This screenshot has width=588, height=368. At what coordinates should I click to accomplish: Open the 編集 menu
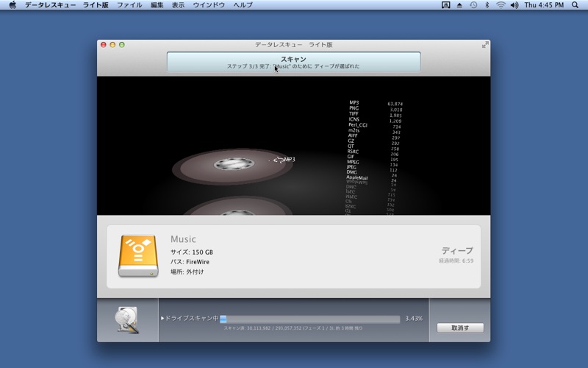pos(157,5)
